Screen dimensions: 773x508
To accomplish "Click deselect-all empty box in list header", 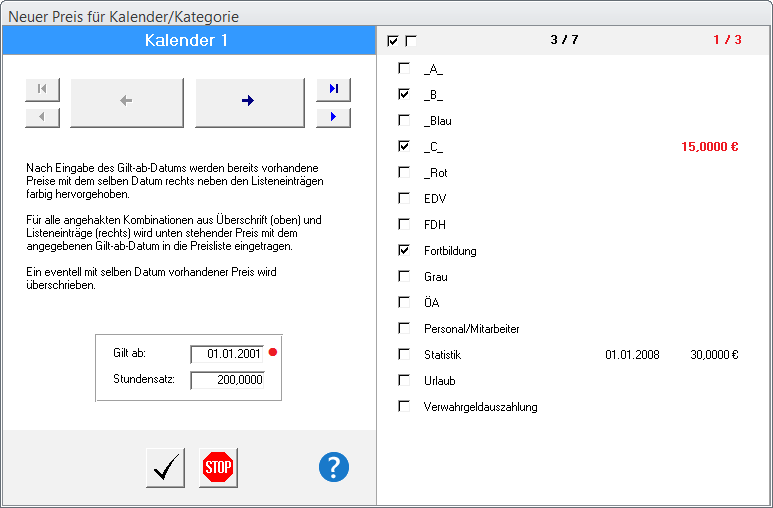I will (411, 41).
